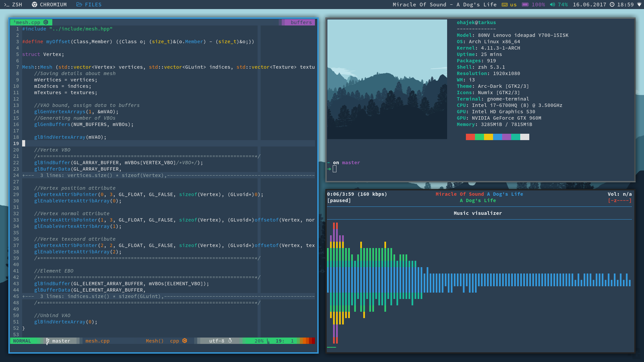Screen dimensions: 644x362
Task: Click the Mesh() function name in statusline
Action: click(x=155, y=341)
